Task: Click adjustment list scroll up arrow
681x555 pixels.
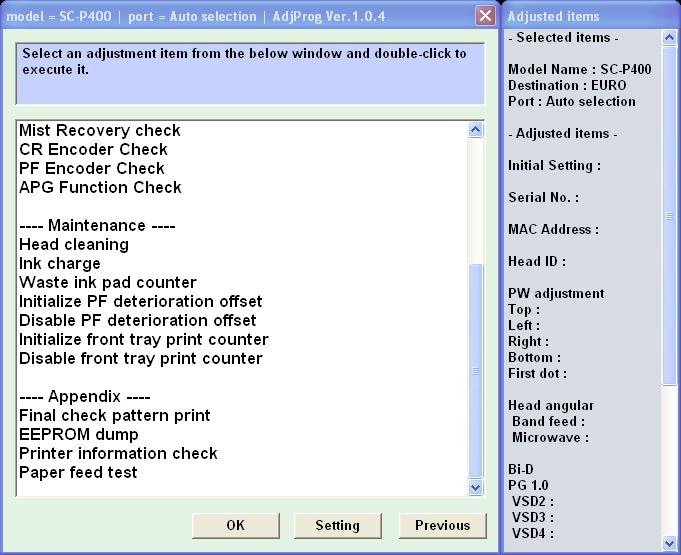Action: pos(476,130)
